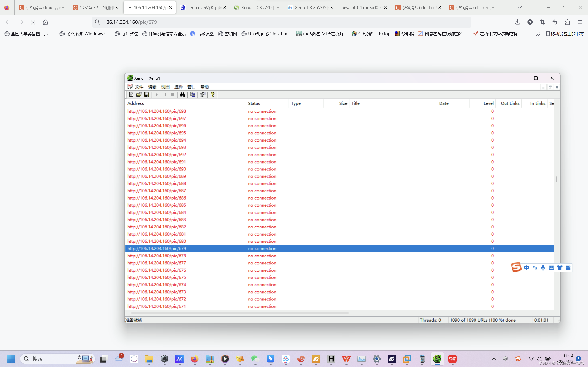Screen dimensions: 588x367
Task: Click the Copy icon in Xenu toolbar
Action: (x=193, y=95)
